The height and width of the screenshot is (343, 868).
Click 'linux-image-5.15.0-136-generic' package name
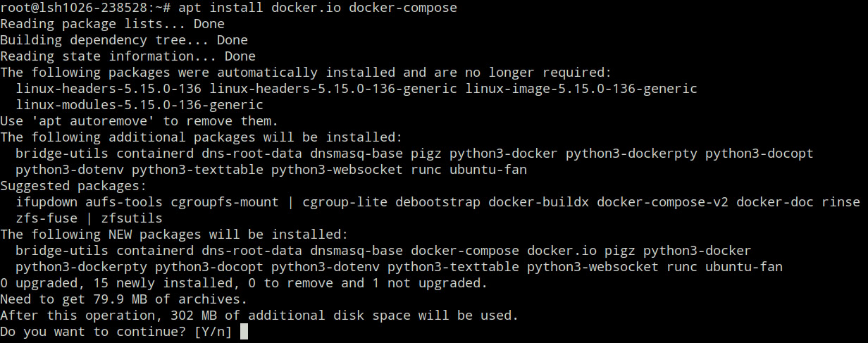(581, 89)
